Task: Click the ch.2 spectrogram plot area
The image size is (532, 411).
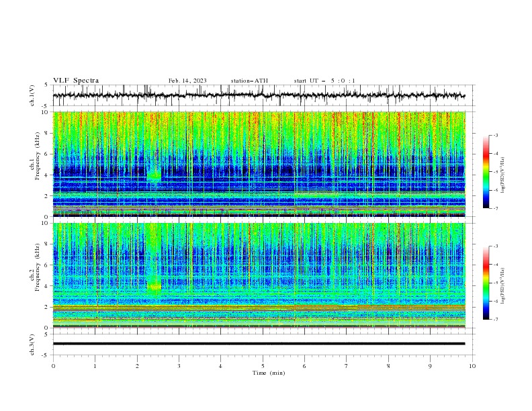Action: pyautogui.click(x=259, y=275)
